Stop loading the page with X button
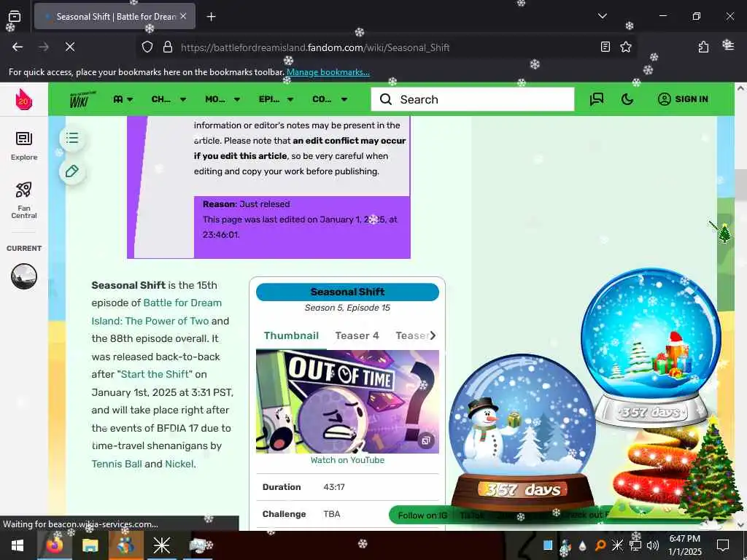 [x=69, y=47]
